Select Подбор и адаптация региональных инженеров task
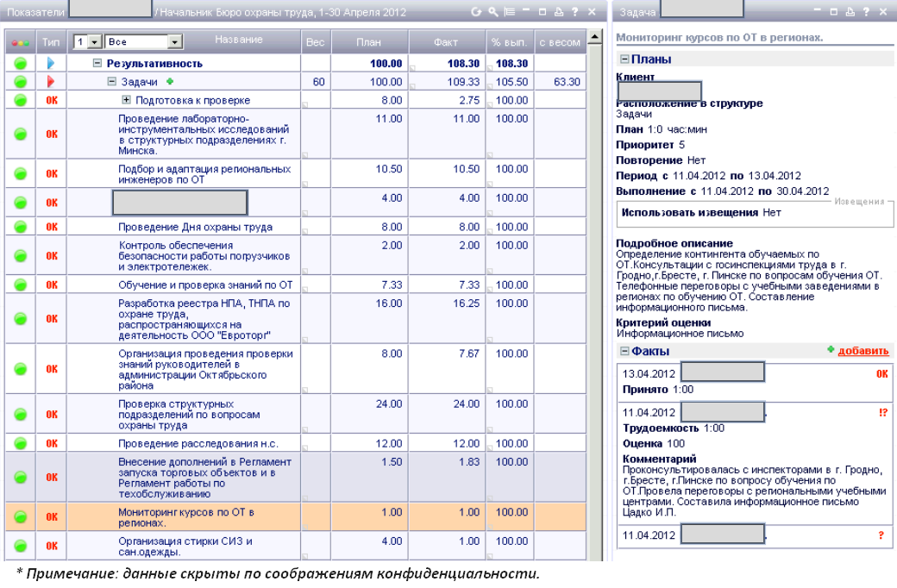This screenshot has width=897, height=588. tap(204, 174)
